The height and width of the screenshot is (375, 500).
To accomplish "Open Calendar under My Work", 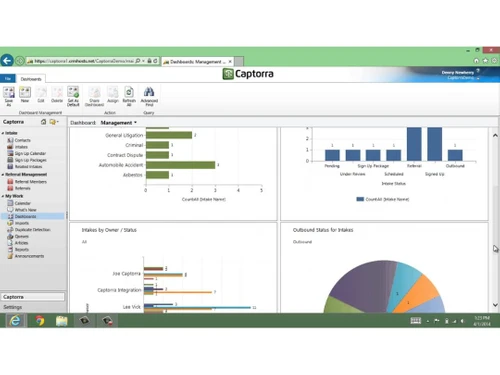I will [x=22, y=203].
